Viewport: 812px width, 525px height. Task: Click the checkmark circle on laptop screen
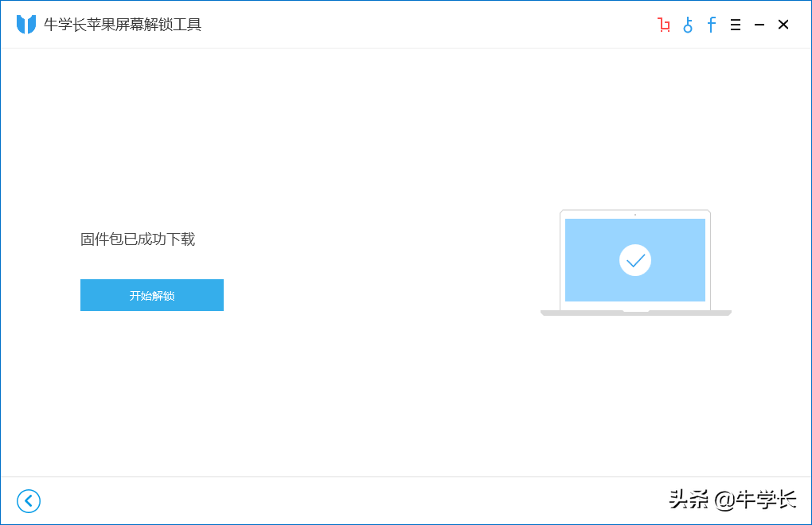635,260
